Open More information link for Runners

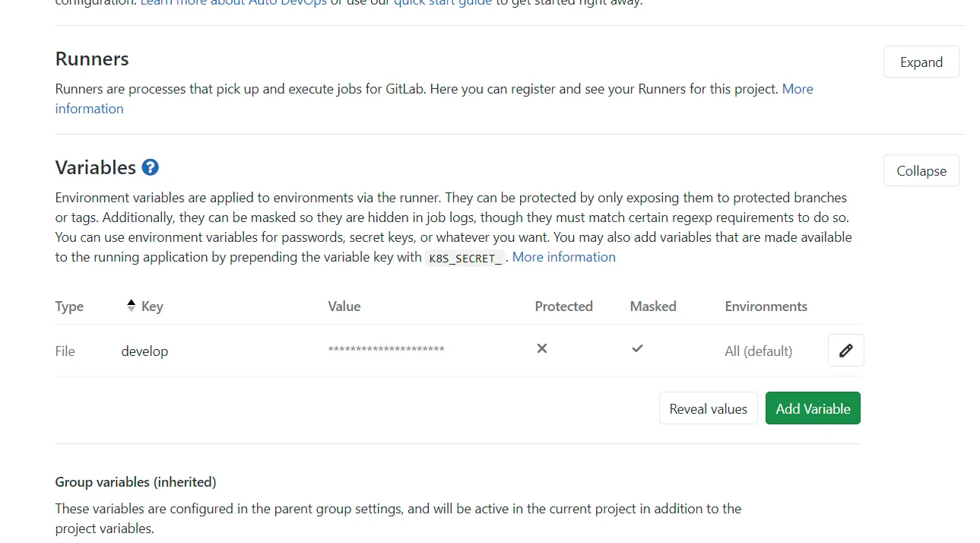pos(798,89)
